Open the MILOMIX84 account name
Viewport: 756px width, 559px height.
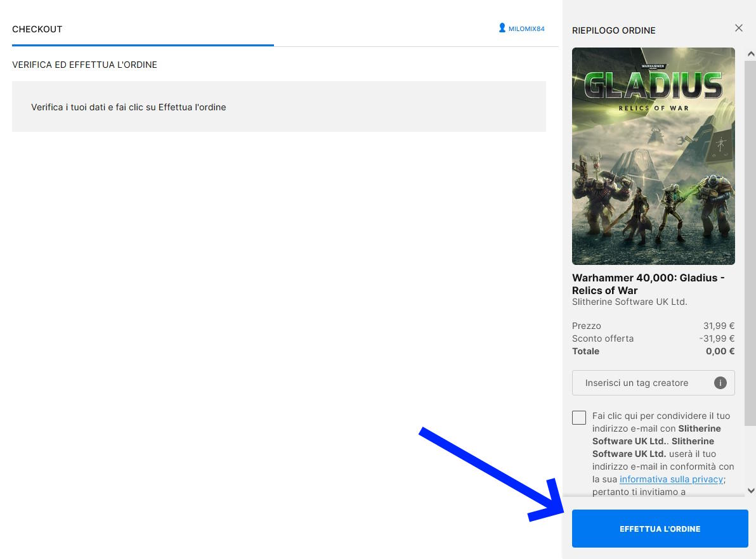[526, 29]
